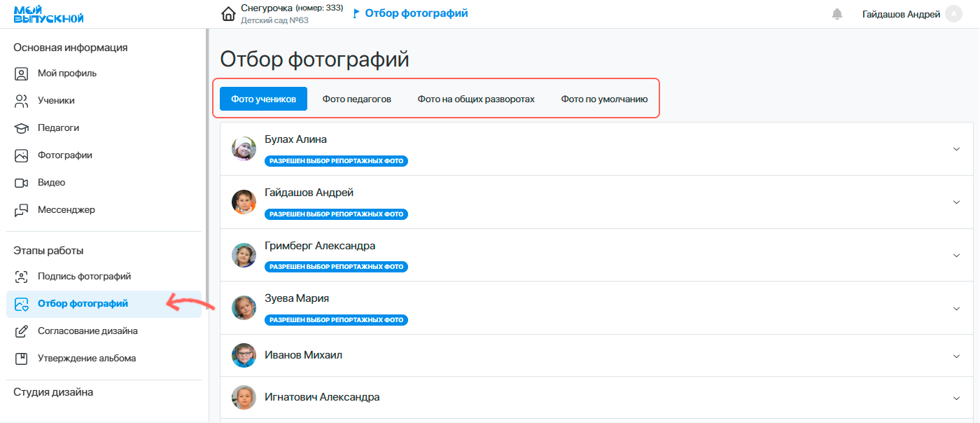Image resolution: width=980 pixels, height=423 pixels.
Task: Click the home icon in header
Action: (x=228, y=14)
